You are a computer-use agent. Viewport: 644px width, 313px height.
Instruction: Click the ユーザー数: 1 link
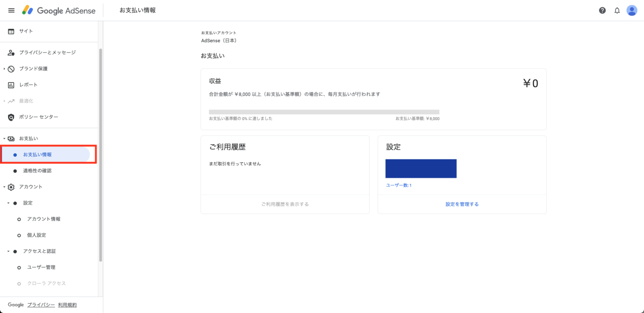(399, 185)
